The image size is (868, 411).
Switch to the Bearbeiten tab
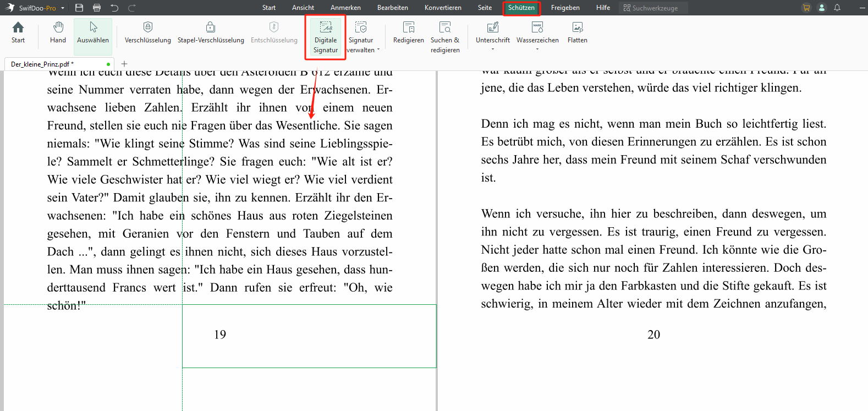[393, 8]
